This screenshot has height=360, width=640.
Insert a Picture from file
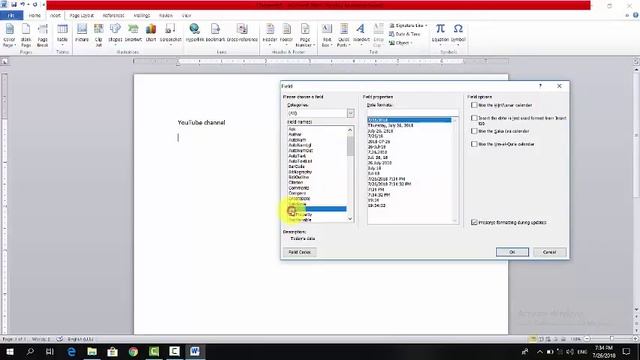coord(82,33)
